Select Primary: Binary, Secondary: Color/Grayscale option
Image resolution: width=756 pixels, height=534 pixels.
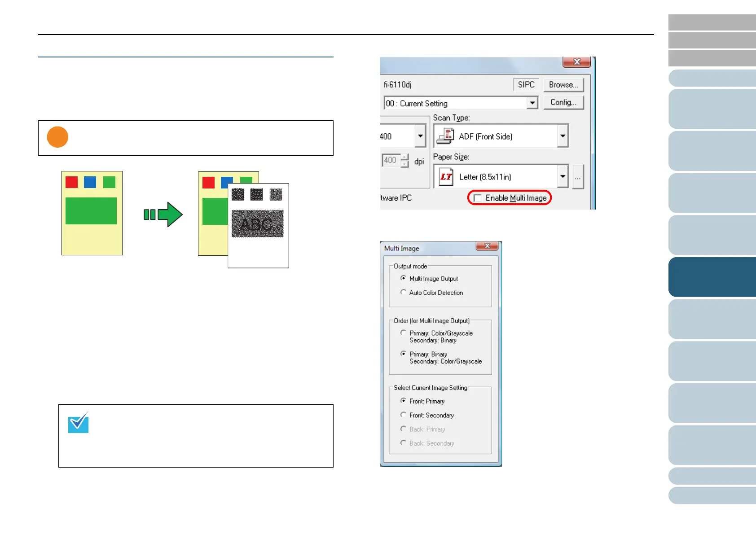tap(403, 354)
